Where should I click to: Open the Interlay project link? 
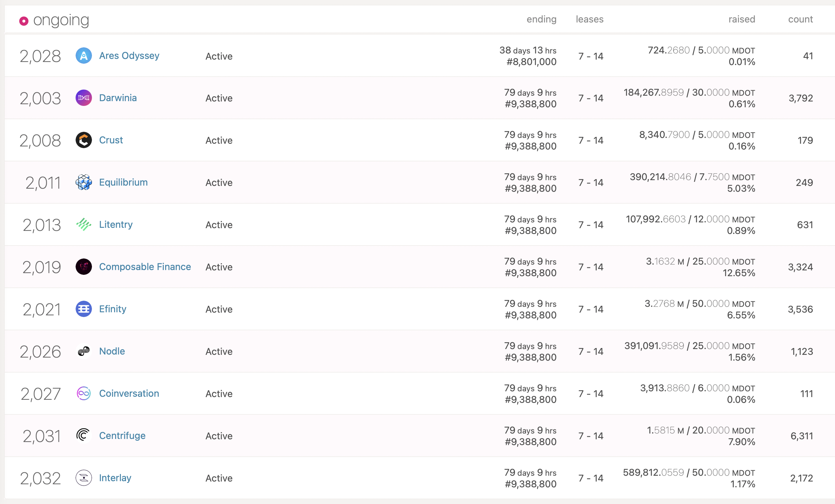point(115,478)
